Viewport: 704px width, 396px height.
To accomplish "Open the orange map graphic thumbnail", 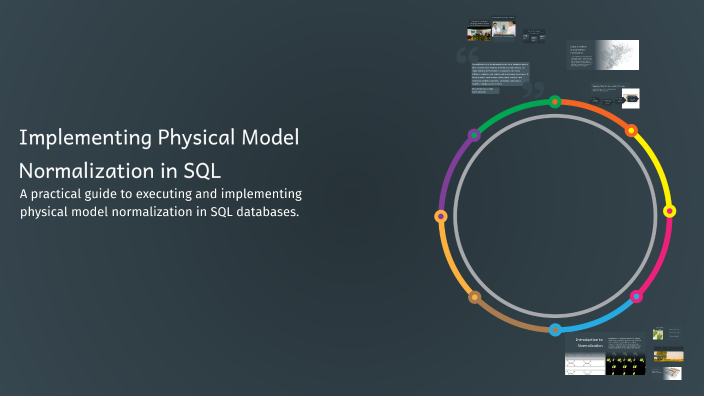I will pos(672,373).
